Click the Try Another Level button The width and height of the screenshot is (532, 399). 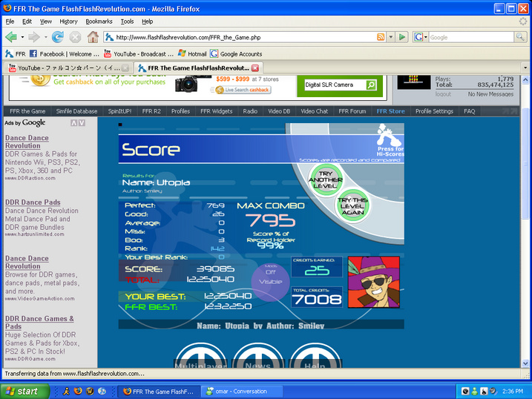[x=326, y=179]
